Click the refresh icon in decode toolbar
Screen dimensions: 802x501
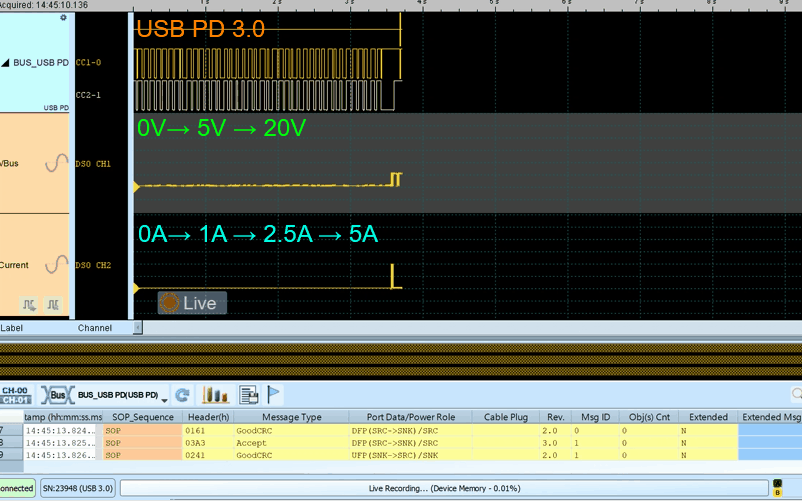click(x=183, y=395)
